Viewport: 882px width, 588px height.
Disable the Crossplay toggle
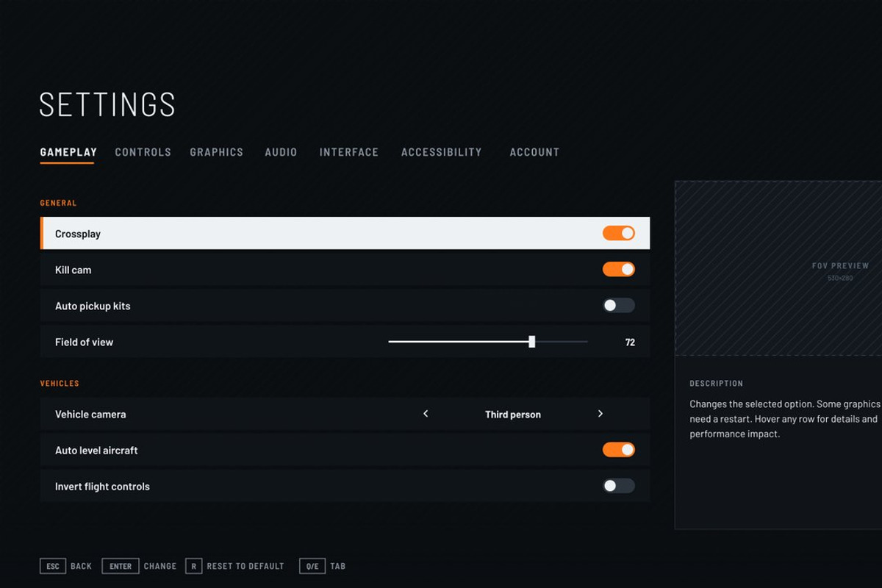619,233
